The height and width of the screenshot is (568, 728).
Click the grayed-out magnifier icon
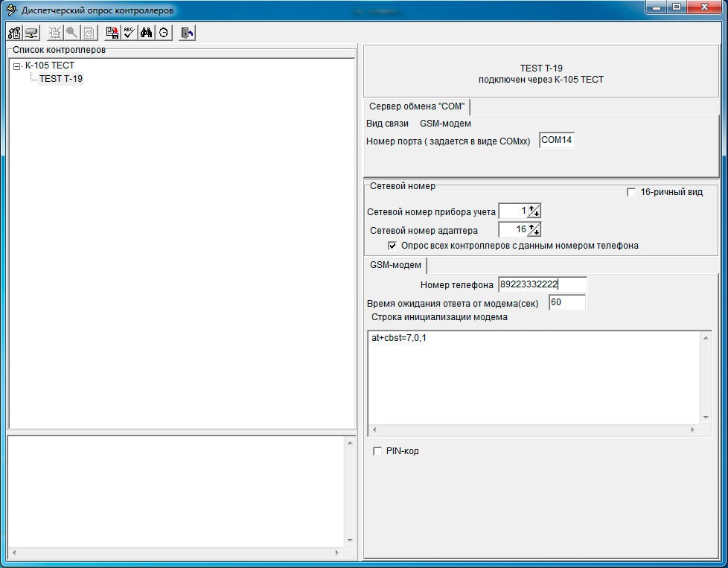click(71, 33)
